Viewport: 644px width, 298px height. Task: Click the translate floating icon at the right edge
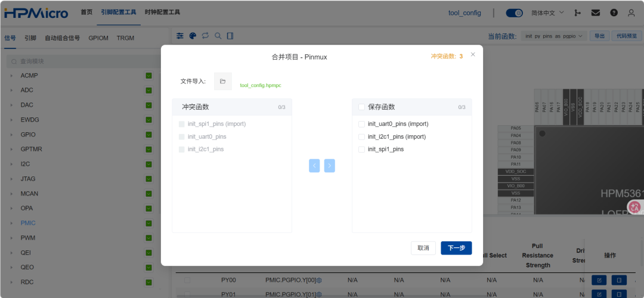635,207
